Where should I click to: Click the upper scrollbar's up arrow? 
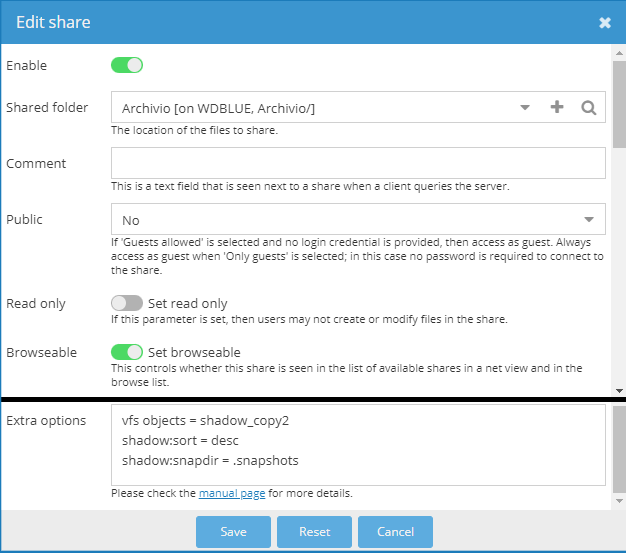(619, 53)
